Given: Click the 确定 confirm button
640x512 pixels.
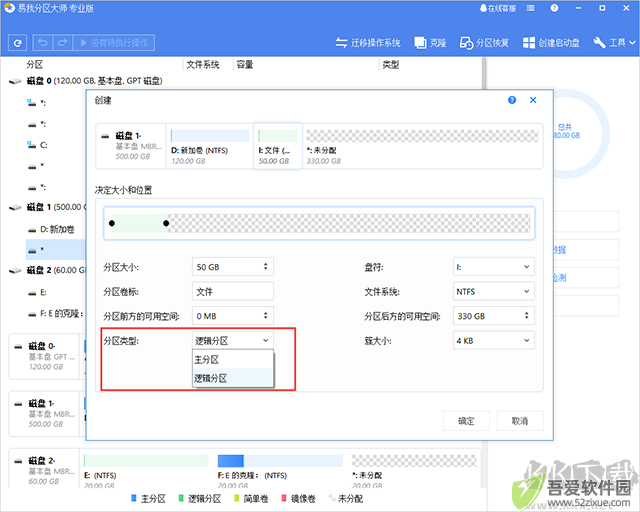Looking at the screenshot, I should [x=466, y=421].
